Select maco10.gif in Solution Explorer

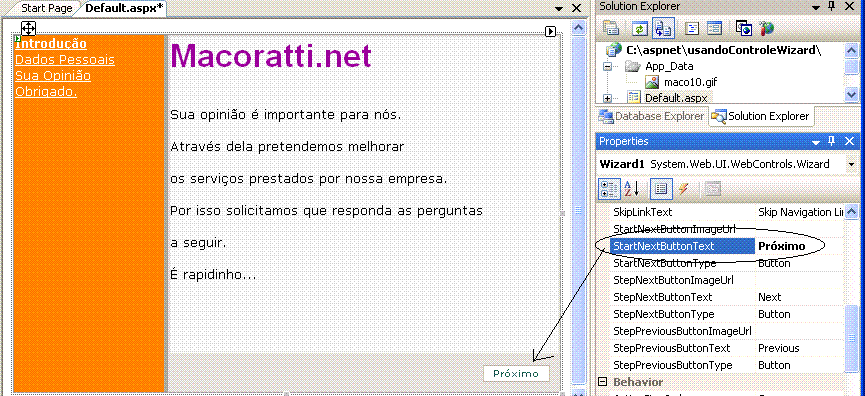tap(690, 82)
